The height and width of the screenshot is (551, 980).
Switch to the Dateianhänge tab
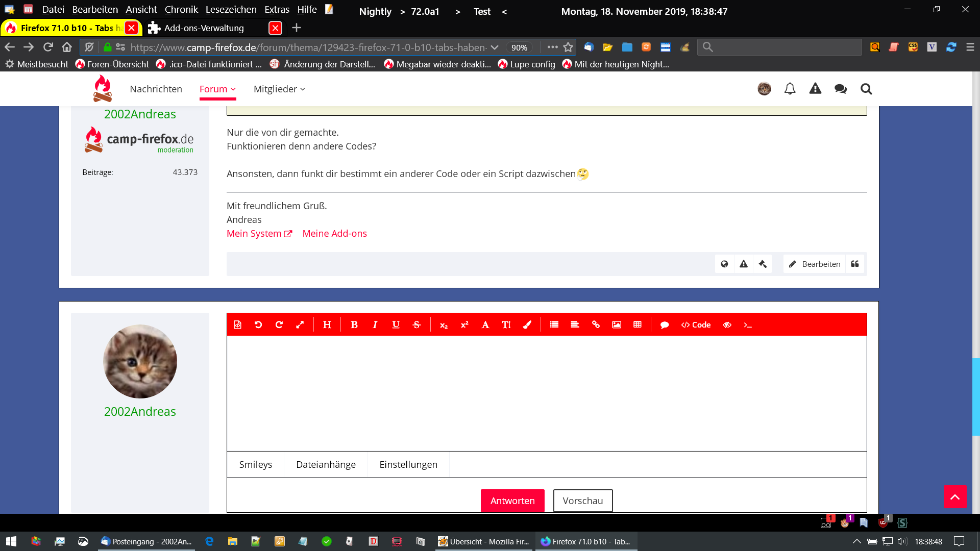pos(326,465)
